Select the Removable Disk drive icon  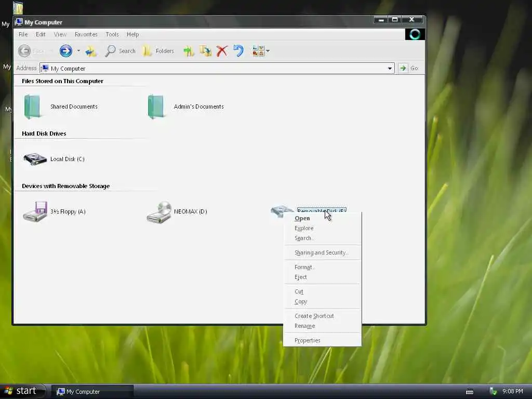pyautogui.click(x=282, y=211)
